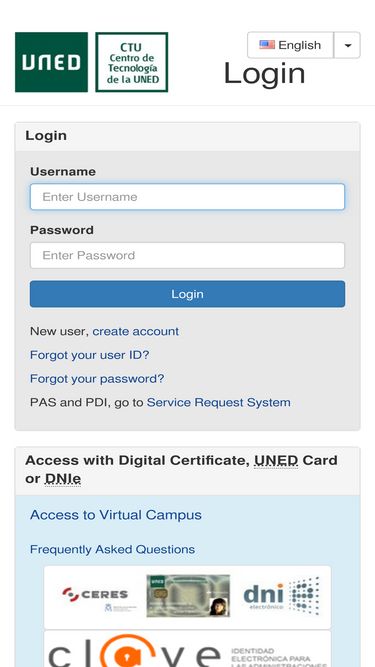Open the Forgot your password link
The width and height of the screenshot is (375, 667).
(97, 379)
